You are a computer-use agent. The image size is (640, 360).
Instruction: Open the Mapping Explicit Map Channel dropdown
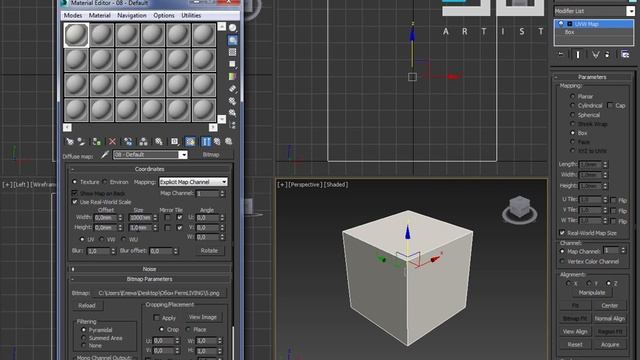(193, 182)
